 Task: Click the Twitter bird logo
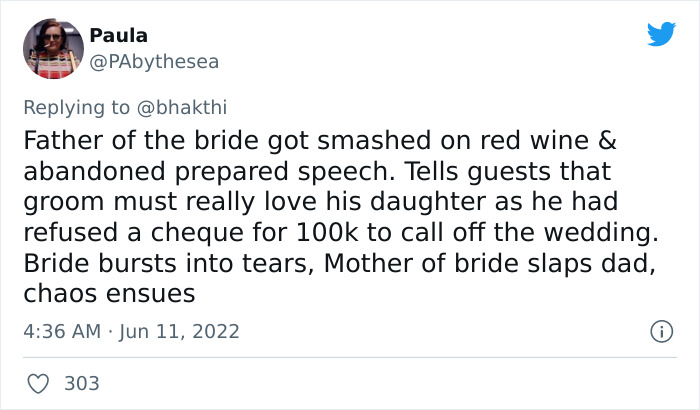[x=661, y=34]
